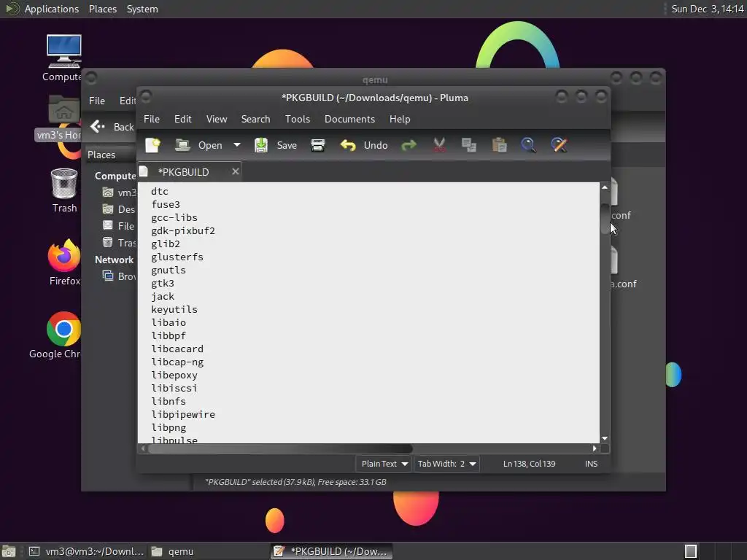
Task: Click the line 'keyutils' in editor
Action: point(174,309)
